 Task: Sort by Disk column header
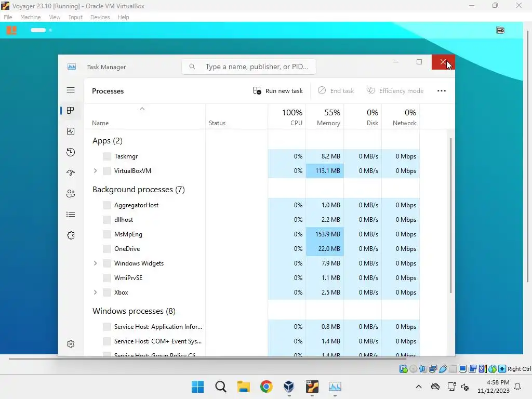363,117
